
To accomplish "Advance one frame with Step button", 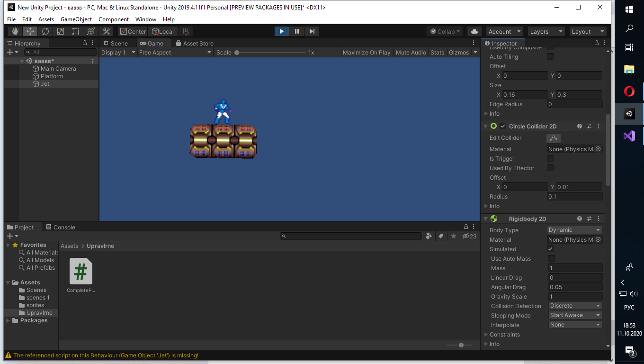I will tap(312, 31).
